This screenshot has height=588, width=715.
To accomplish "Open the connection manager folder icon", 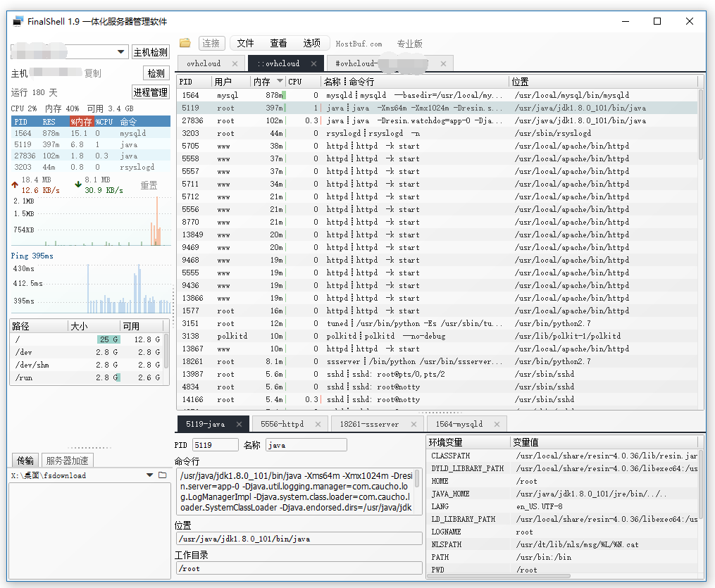I will coord(185,42).
